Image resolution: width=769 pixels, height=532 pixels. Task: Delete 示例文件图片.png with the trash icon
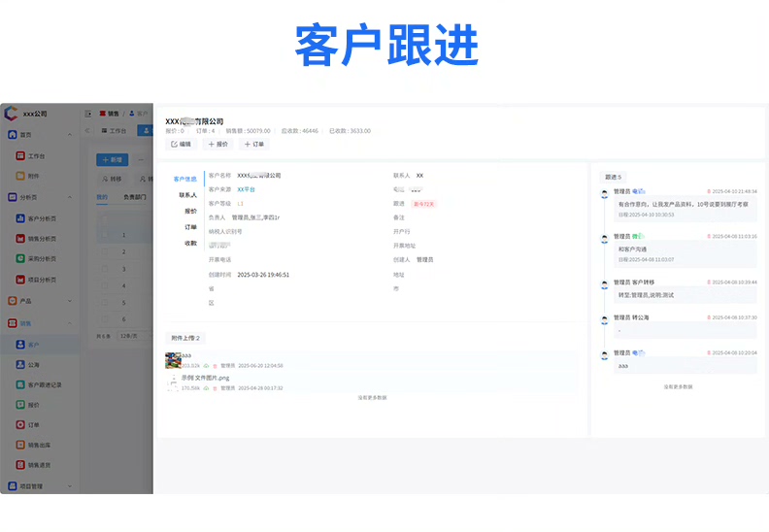(215, 388)
